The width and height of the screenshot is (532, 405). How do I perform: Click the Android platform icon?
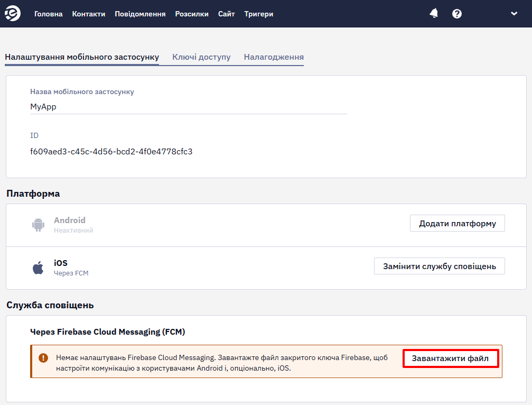click(39, 225)
